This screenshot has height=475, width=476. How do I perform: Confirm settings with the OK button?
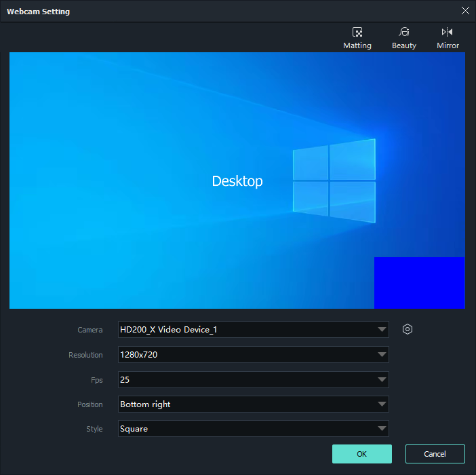[362, 454]
